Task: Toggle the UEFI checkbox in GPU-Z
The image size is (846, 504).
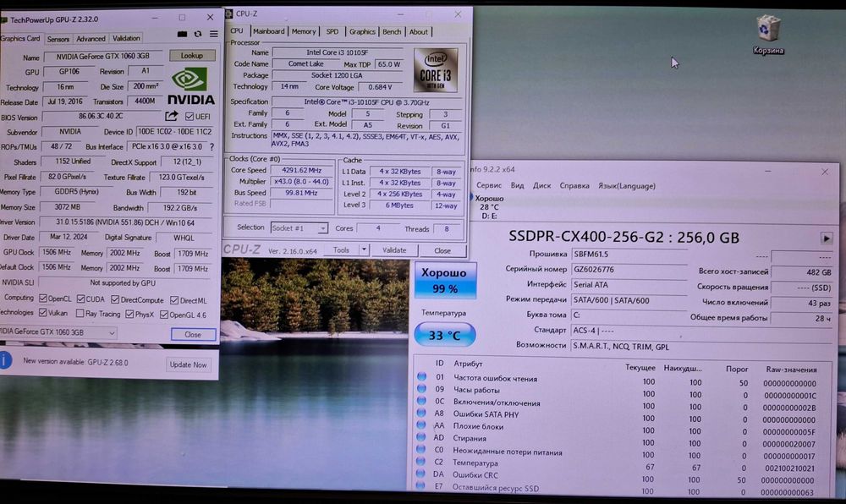Action: click(190, 117)
